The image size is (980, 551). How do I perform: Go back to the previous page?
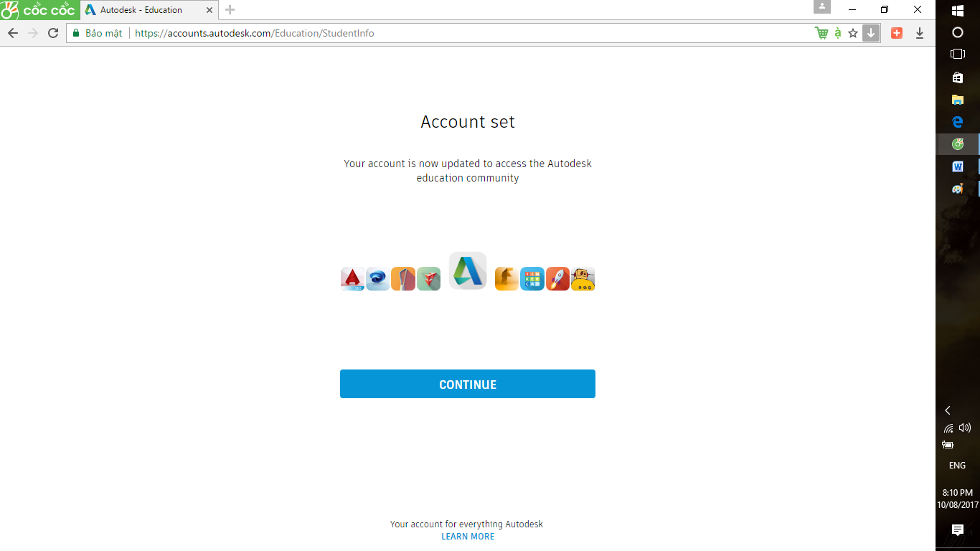pyautogui.click(x=13, y=33)
